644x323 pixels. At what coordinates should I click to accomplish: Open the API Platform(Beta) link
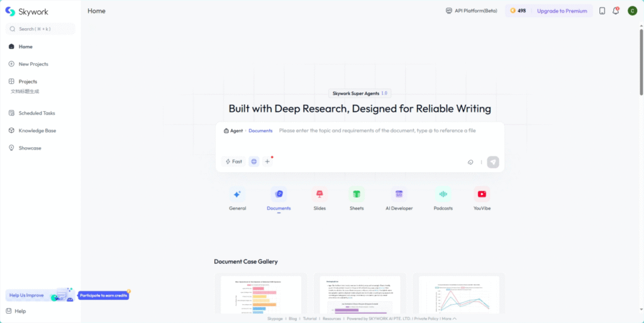pos(471,11)
